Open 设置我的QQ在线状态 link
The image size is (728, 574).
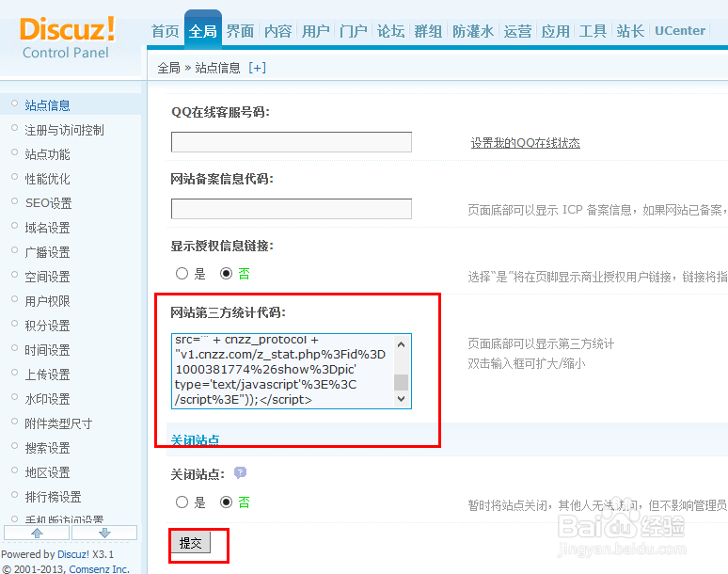pyautogui.click(x=525, y=143)
